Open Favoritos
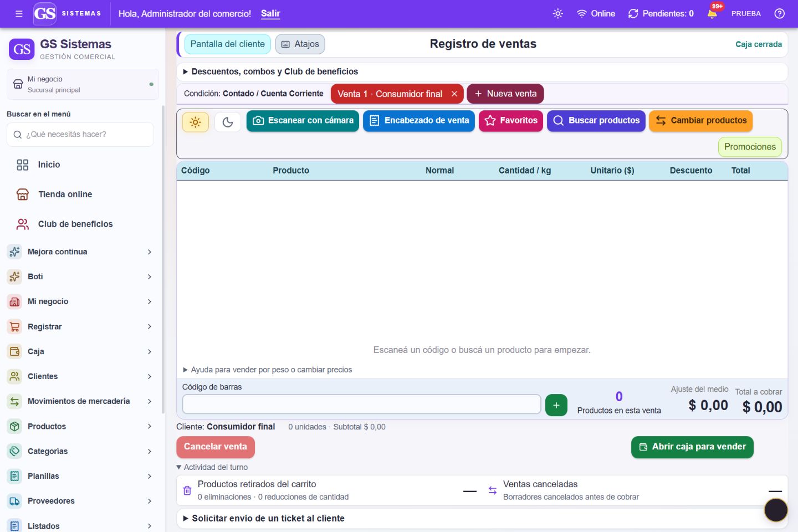 pos(511,121)
